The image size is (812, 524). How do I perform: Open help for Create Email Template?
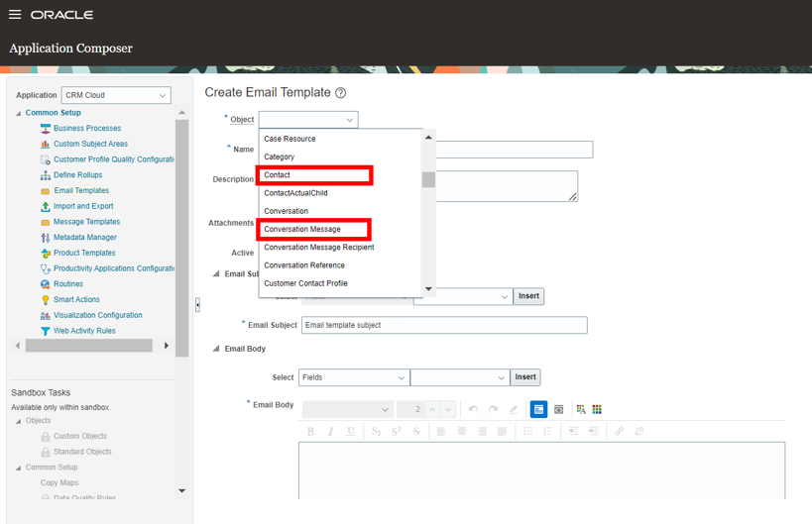340,93
